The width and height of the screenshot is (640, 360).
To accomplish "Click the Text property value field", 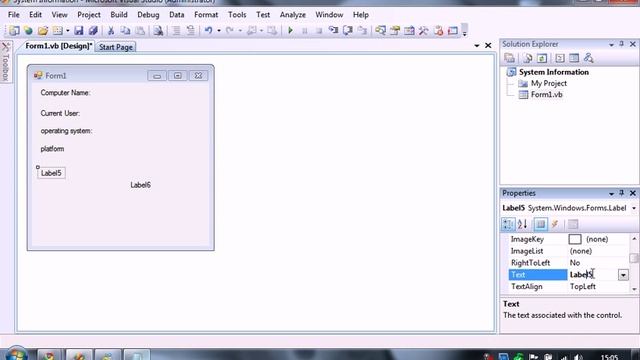I will [593, 275].
